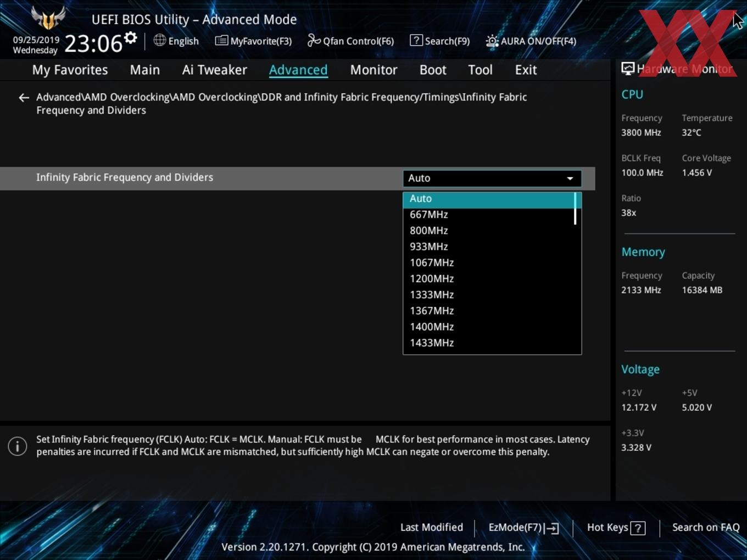Click the Memory capacity 16384 MB value
Screen dimensions: 747x560
702,290
